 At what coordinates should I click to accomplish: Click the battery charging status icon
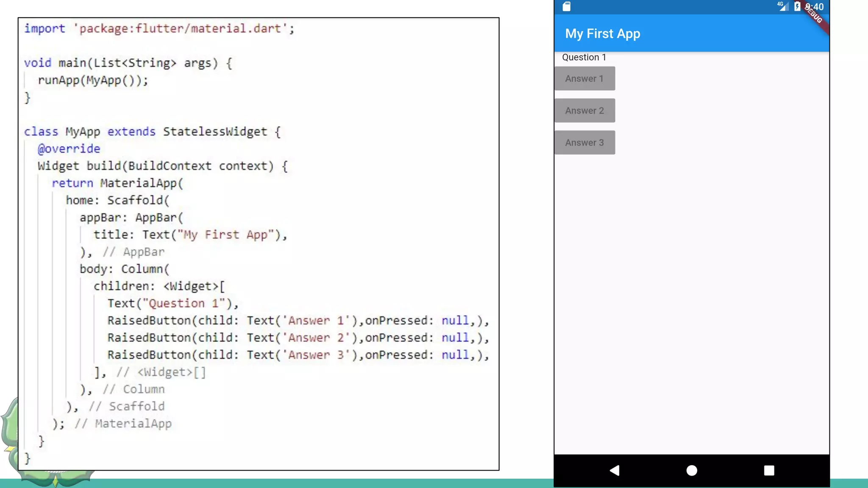coord(797,6)
